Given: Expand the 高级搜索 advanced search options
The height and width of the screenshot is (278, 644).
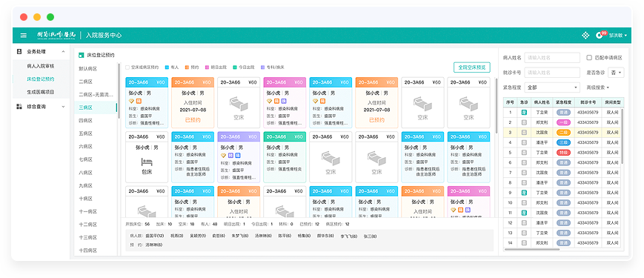Looking at the screenshot, I should pyautogui.click(x=597, y=87).
